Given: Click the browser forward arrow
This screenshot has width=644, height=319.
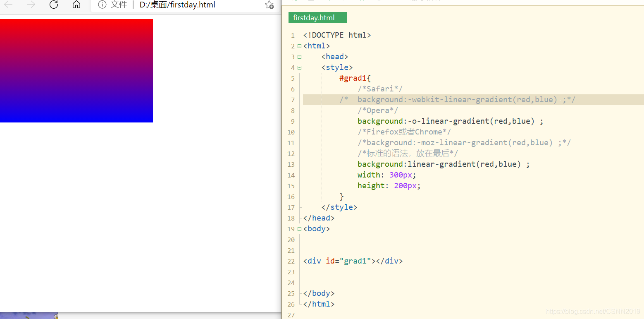Looking at the screenshot, I should pyautogui.click(x=31, y=5).
